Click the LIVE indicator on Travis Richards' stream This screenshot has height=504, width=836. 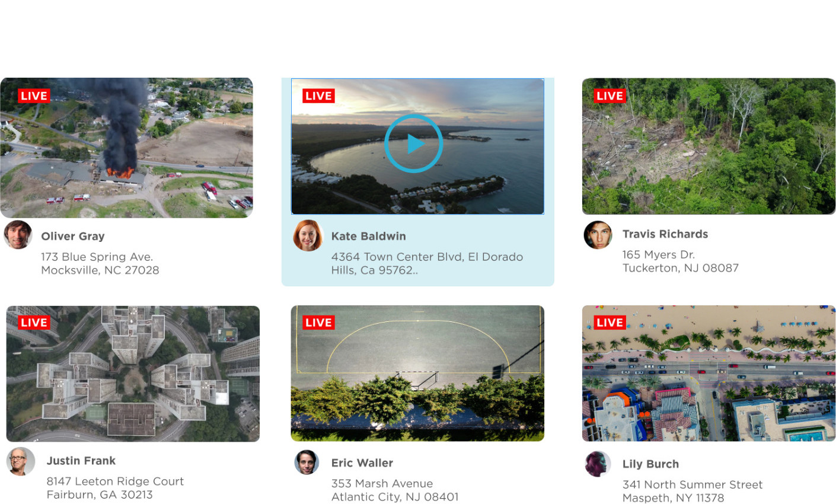click(610, 95)
